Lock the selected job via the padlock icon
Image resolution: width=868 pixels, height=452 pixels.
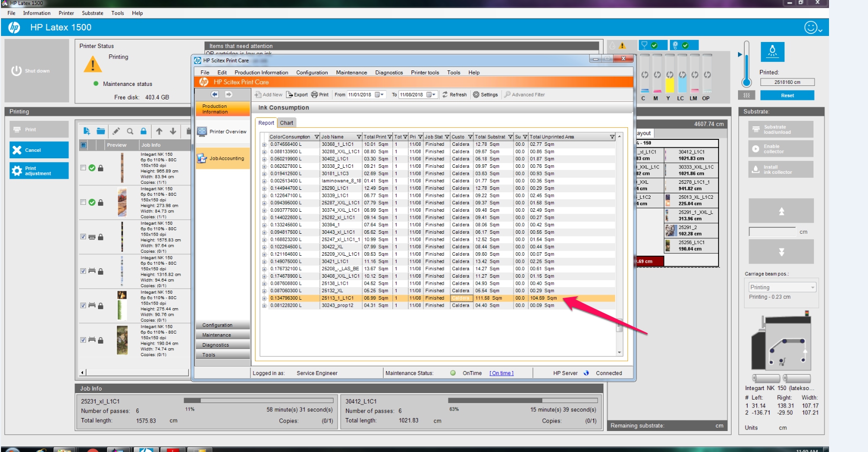click(x=144, y=131)
